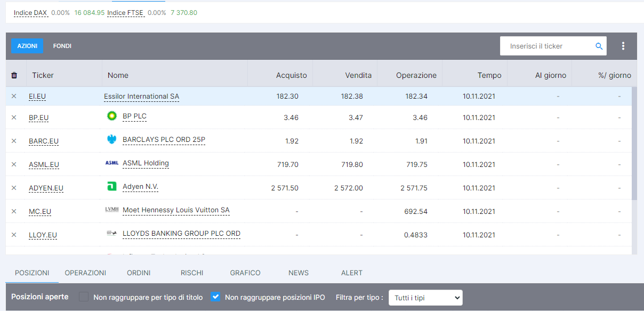Open the BP.EU ticker link
The image size is (644, 311).
pyautogui.click(x=39, y=117)
